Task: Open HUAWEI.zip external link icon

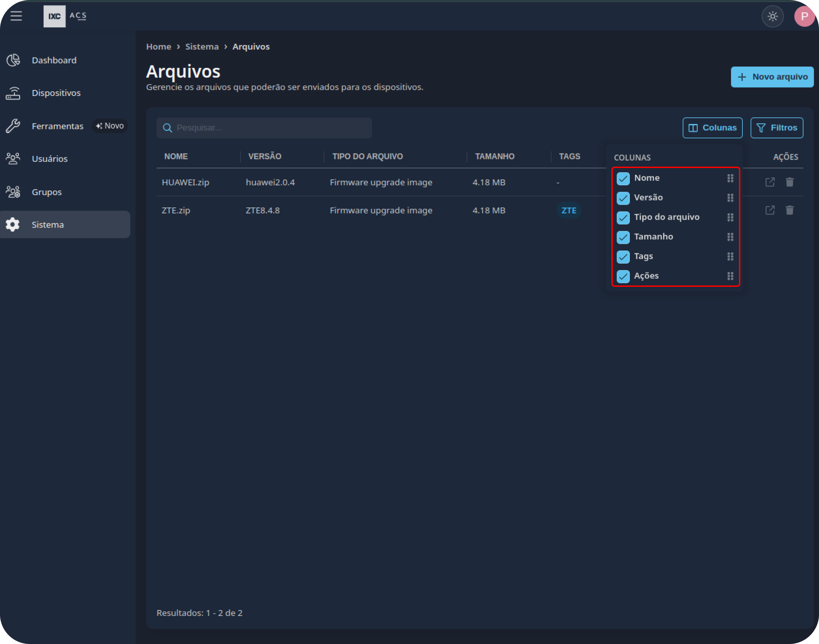Action: coord(769,182)
